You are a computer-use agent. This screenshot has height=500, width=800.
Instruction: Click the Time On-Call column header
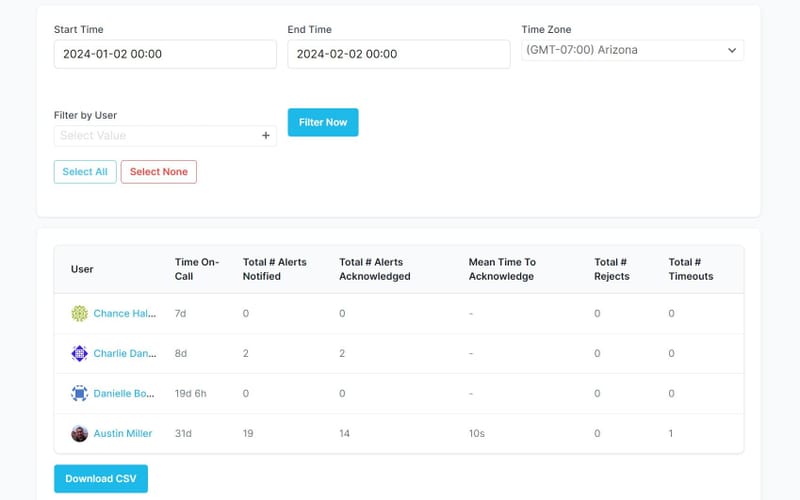coord(197,269)
